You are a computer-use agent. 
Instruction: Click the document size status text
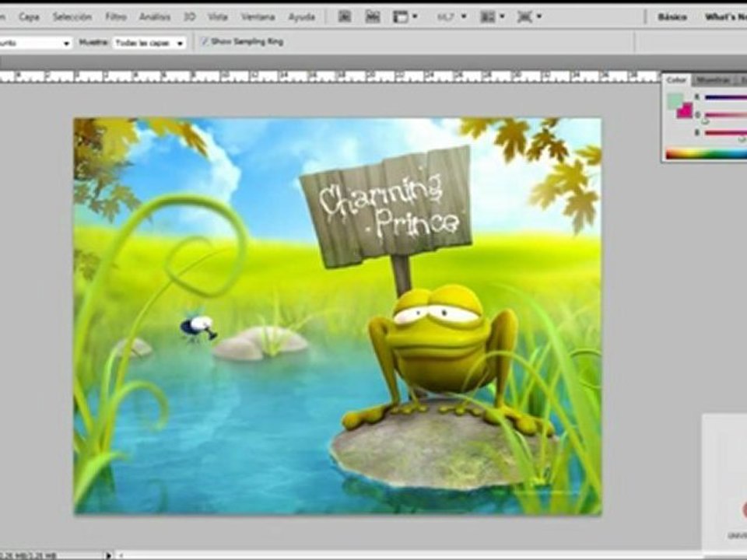(28, 555)
